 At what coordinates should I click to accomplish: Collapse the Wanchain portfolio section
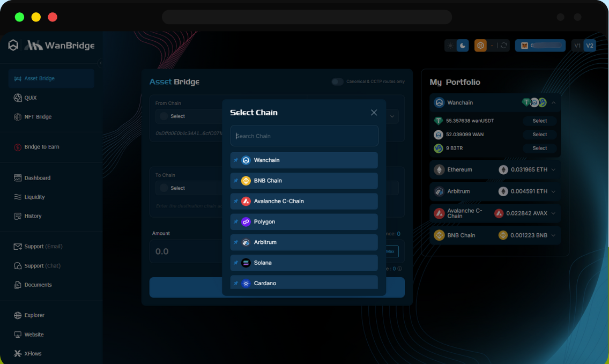click(x=553, y=102)
